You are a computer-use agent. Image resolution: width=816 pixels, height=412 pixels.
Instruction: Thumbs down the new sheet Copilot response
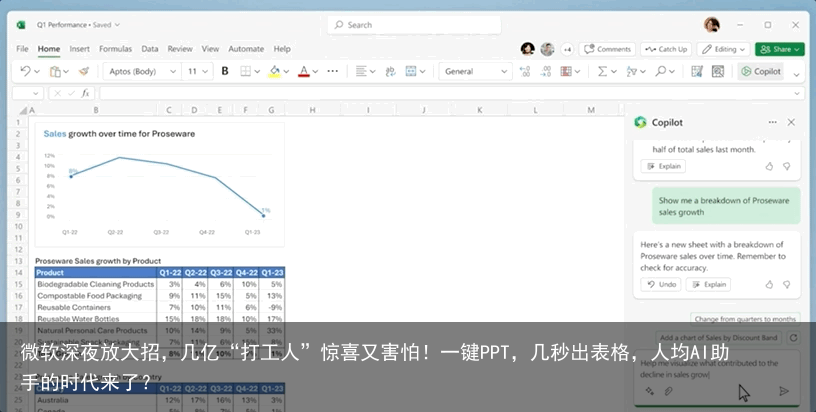click(786, 285)
